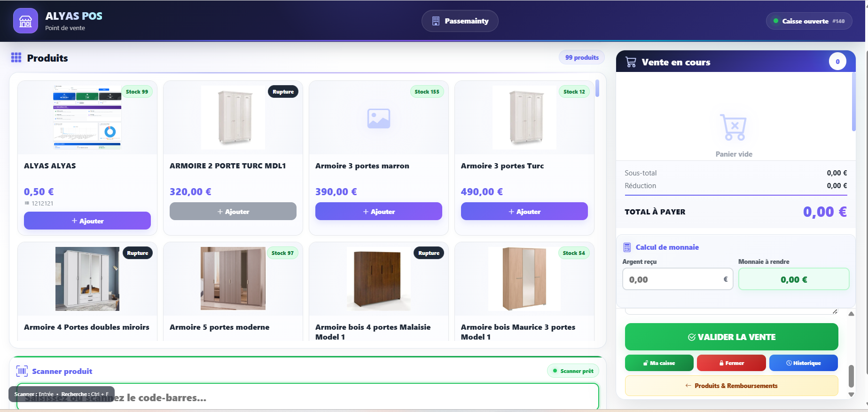This screenshot has height=412, width=868.
Task: Click the calculator icon next to Calcul de monnaie
Action: (x=627, y=247)
